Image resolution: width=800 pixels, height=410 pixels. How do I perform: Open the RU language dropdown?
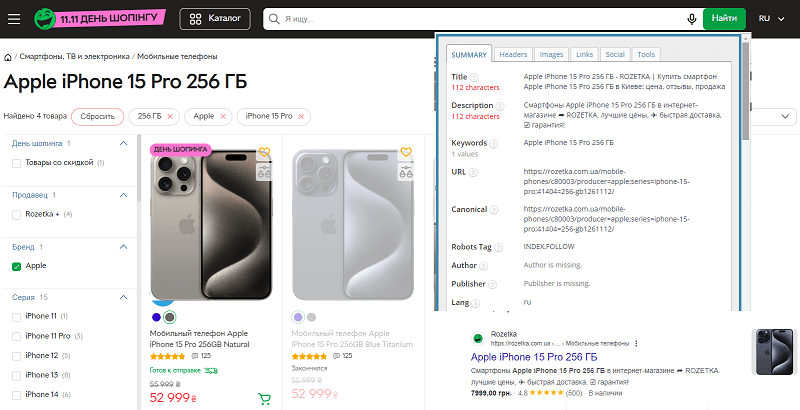pos(771,19)
